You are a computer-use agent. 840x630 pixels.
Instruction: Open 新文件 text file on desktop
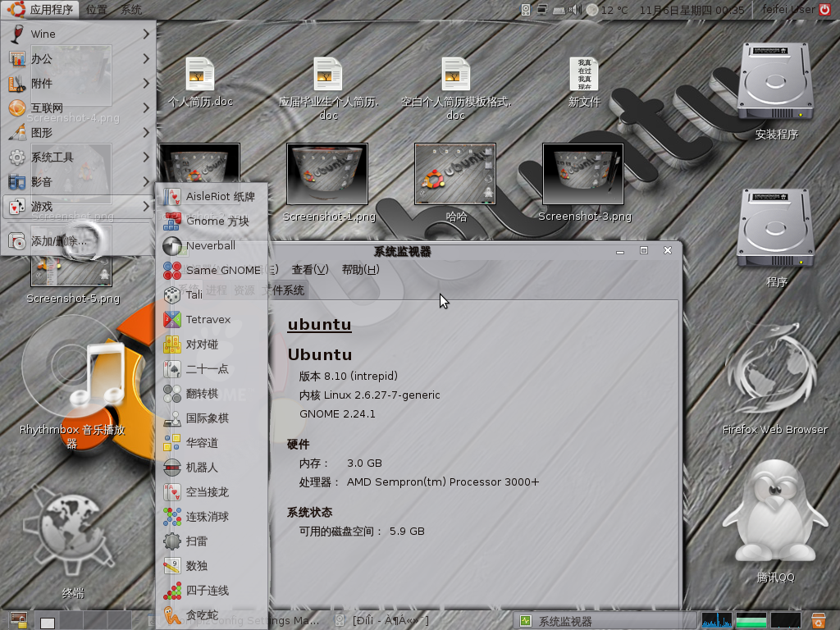(x=584, y=82)
